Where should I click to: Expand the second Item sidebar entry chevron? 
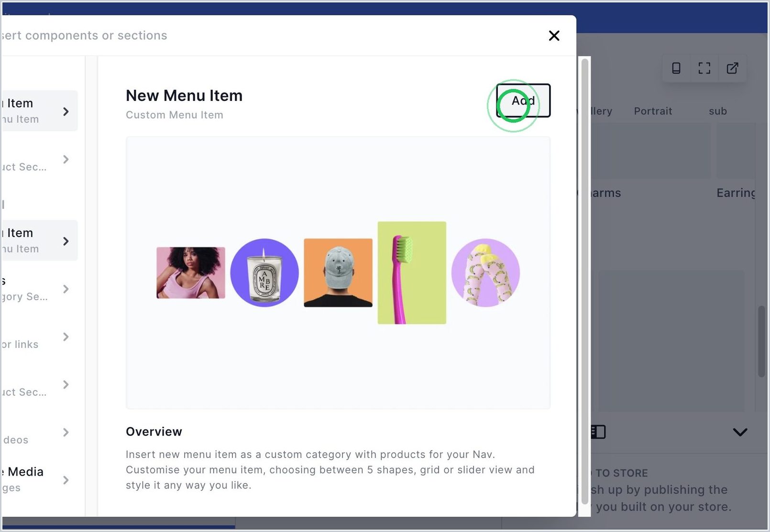66,241
